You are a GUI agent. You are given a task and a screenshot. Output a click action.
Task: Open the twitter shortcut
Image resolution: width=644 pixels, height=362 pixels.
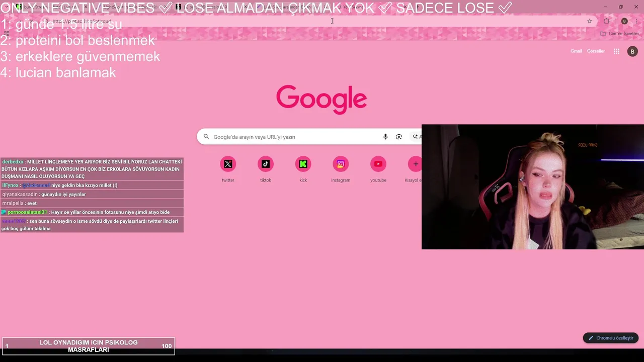[x=228, y=164]
